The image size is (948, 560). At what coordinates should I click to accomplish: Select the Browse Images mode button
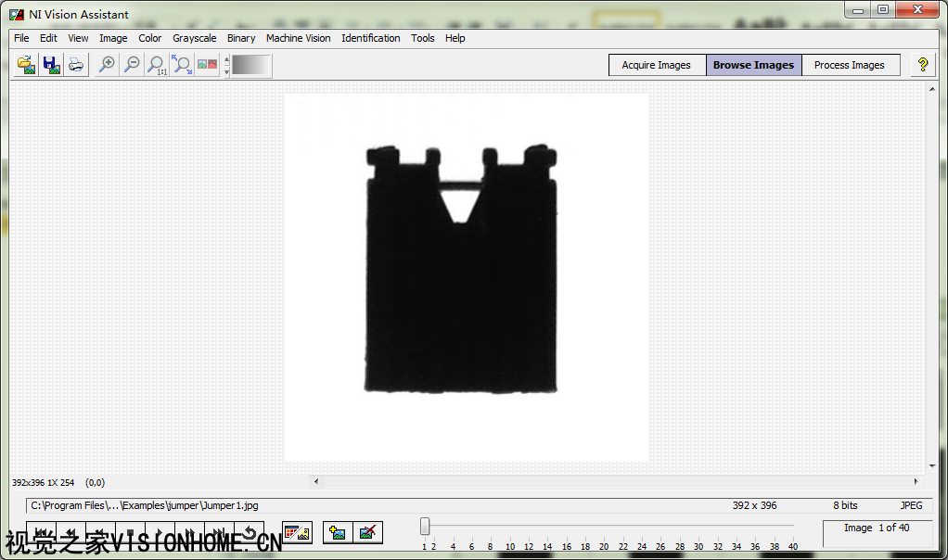753,65
